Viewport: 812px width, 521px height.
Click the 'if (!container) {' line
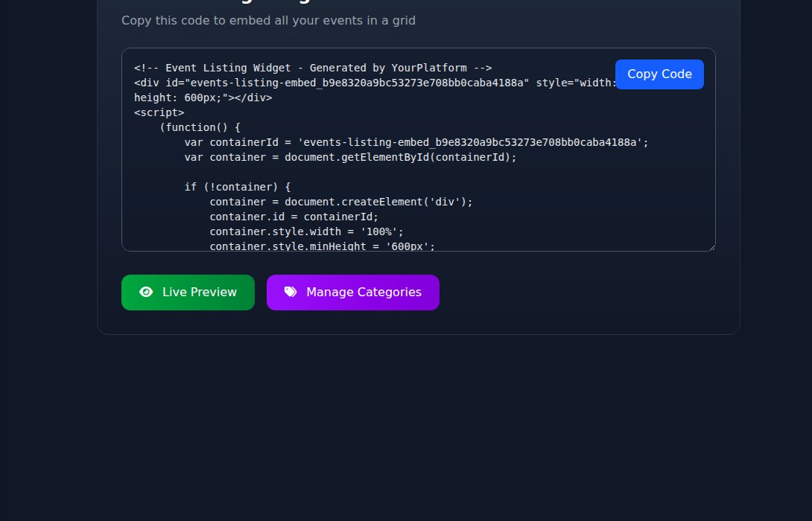coord(238,187)
